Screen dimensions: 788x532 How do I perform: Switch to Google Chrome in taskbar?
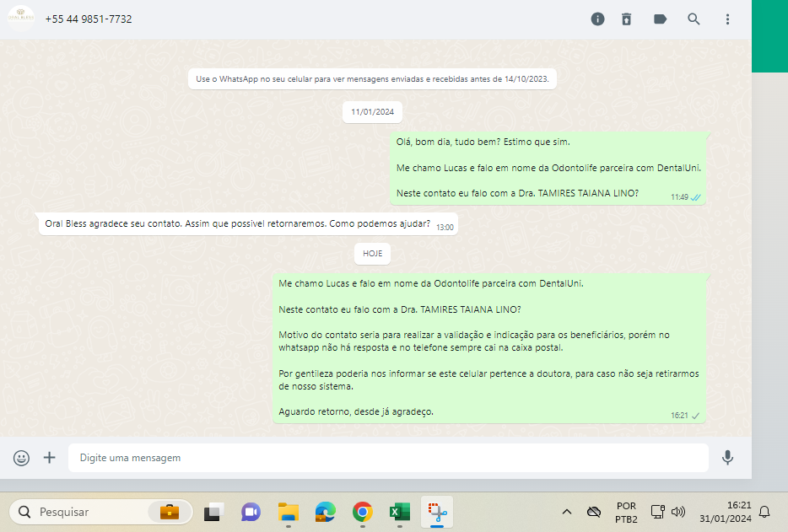362,512
